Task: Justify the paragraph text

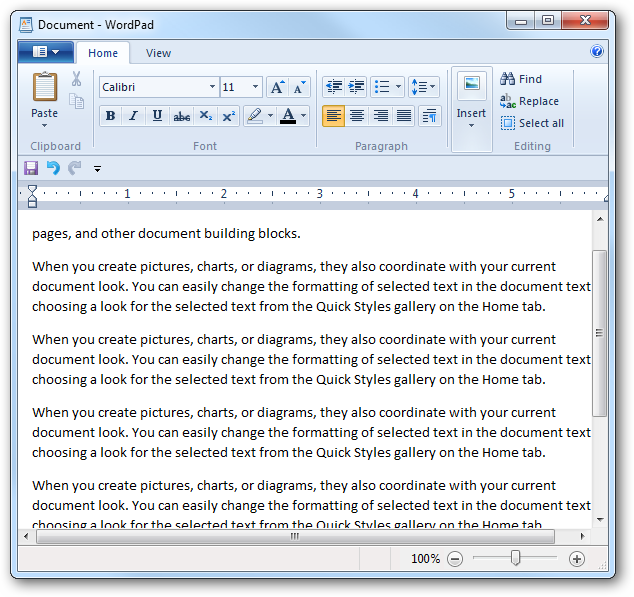Action: (x=404, y=116)
